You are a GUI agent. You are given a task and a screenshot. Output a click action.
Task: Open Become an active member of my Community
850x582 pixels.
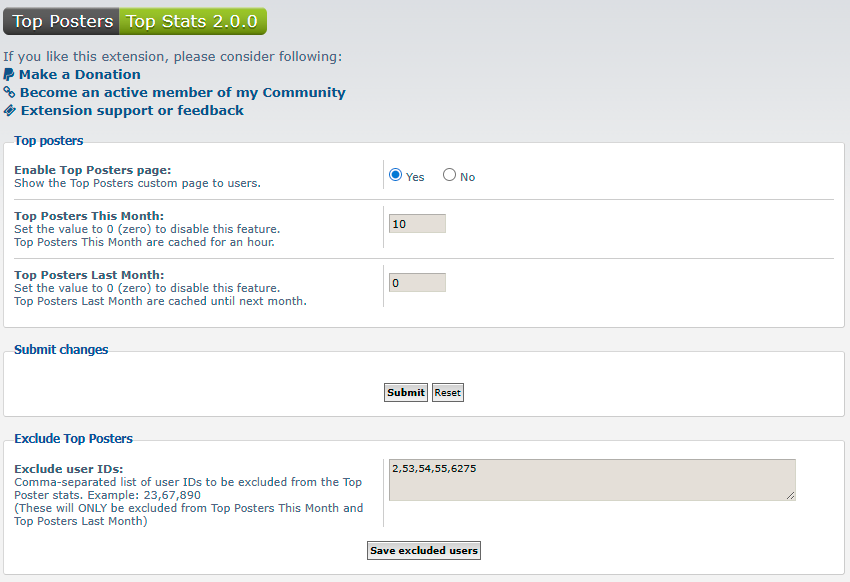tap(183, 92)
